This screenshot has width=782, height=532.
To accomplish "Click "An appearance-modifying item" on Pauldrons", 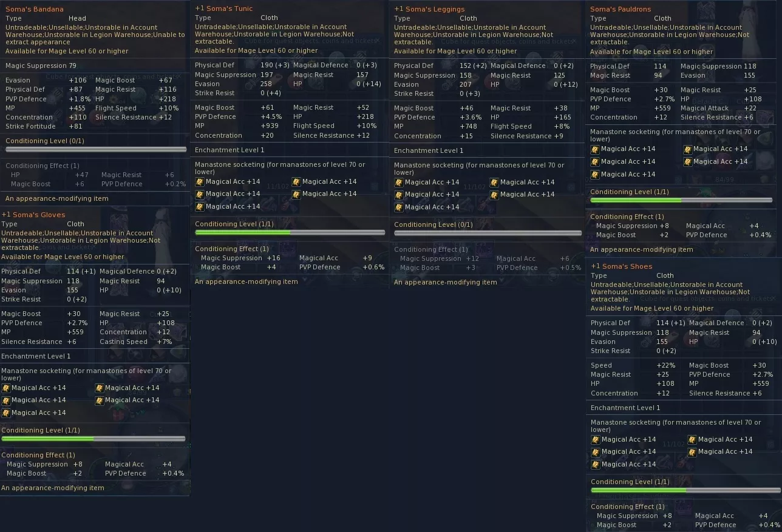I will click(642, 249).
